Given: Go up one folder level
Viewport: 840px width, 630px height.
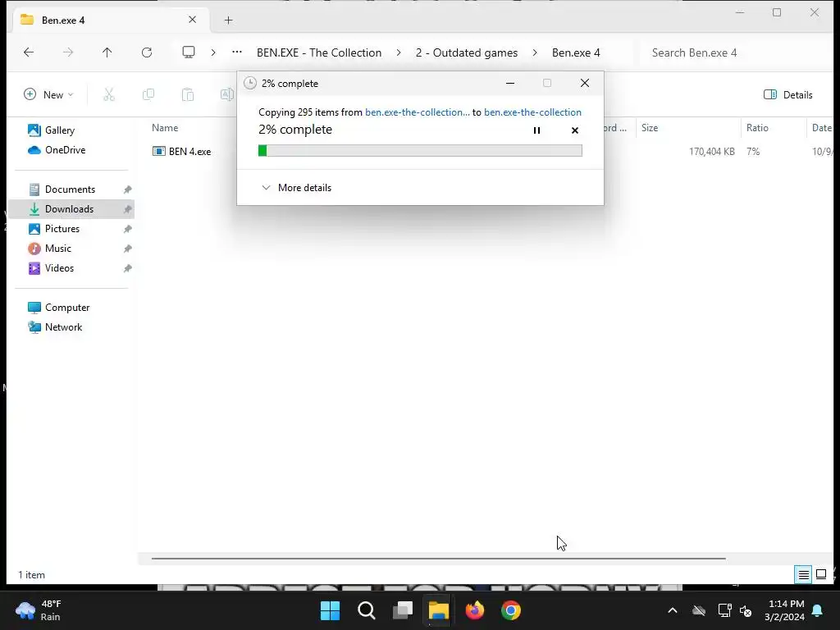Looking at the screenshot, I should click(x=107, y=52).
